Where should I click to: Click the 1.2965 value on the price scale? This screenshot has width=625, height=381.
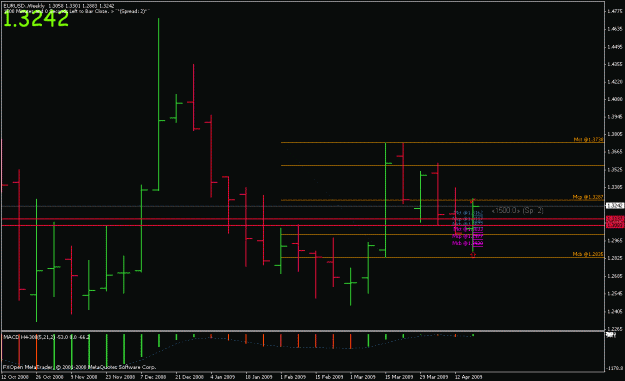(x=615, y=240)
